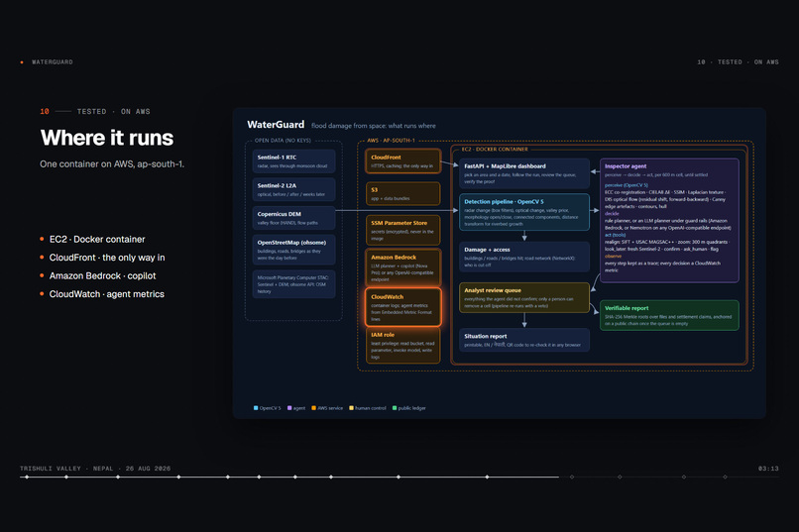
Task: Select the first timeline dot below TRISHULI VALLEY
Action: coord(27,478)
